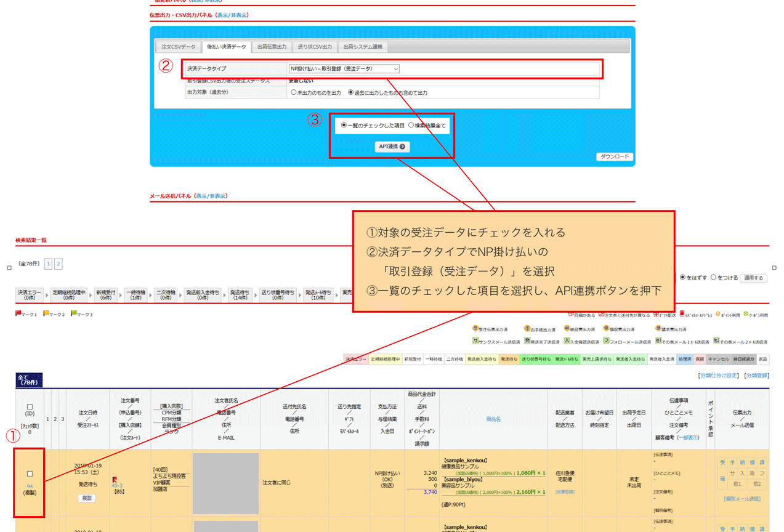Viewport: 784px width, 532px height.
Task: Click the サ mail icon in order 94 row
Action: pyautogui.click(x=733, y=474)
